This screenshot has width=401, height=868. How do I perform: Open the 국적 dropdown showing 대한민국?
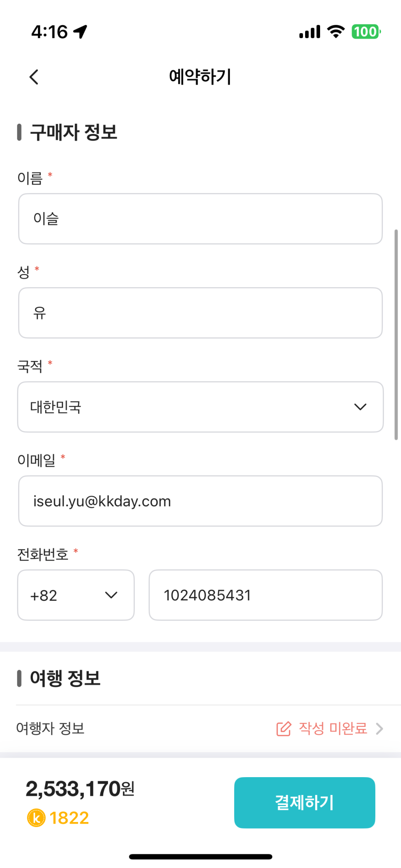point(200,407)
